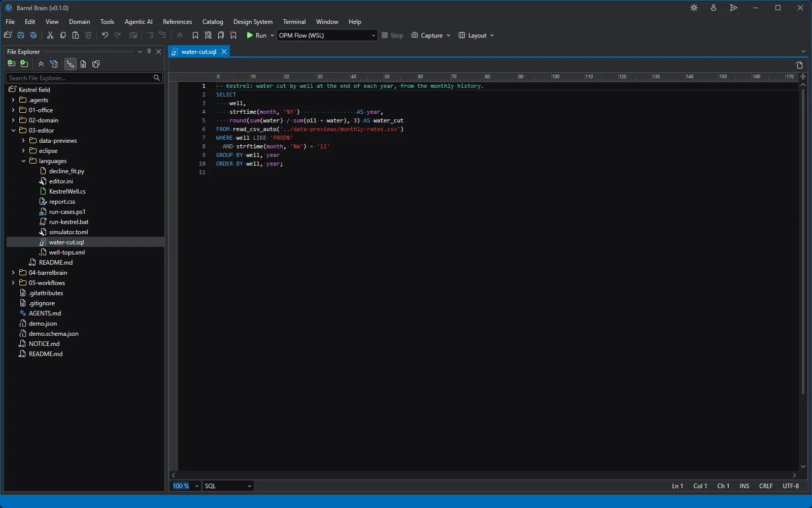Open the Domain menu
Viewport: 812px width, 508px height.
[x=80, y=22]
